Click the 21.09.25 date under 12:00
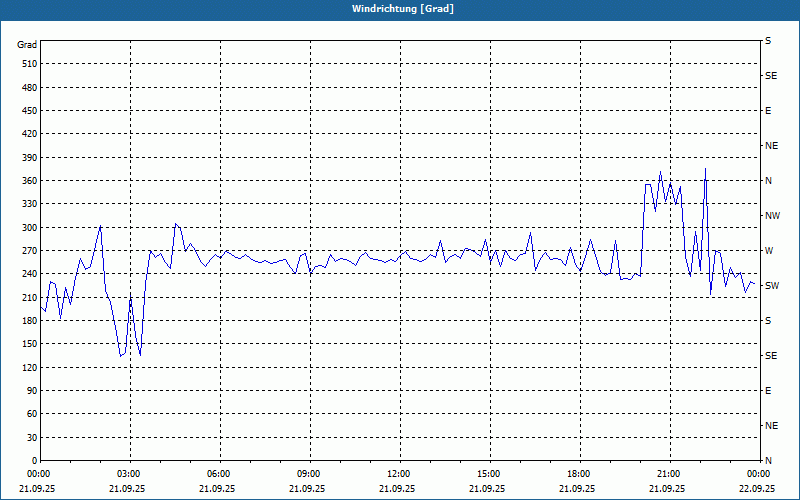 click(x=397, y=488)
